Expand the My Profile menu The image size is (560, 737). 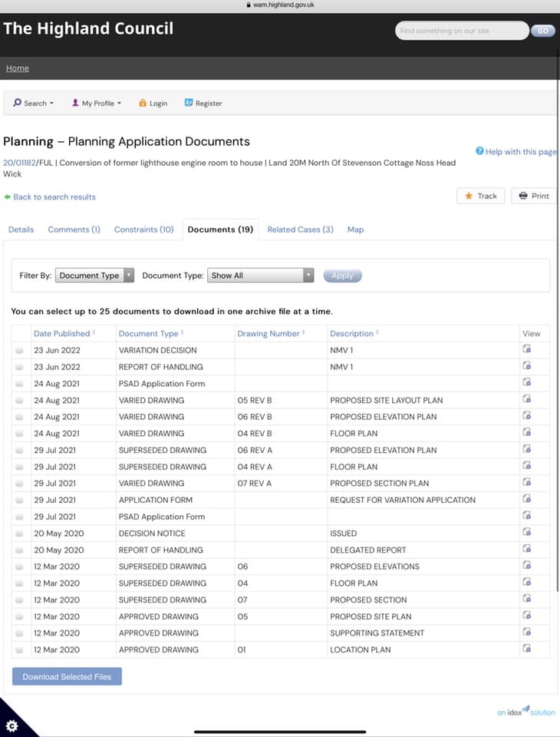(x=97, y=103)
